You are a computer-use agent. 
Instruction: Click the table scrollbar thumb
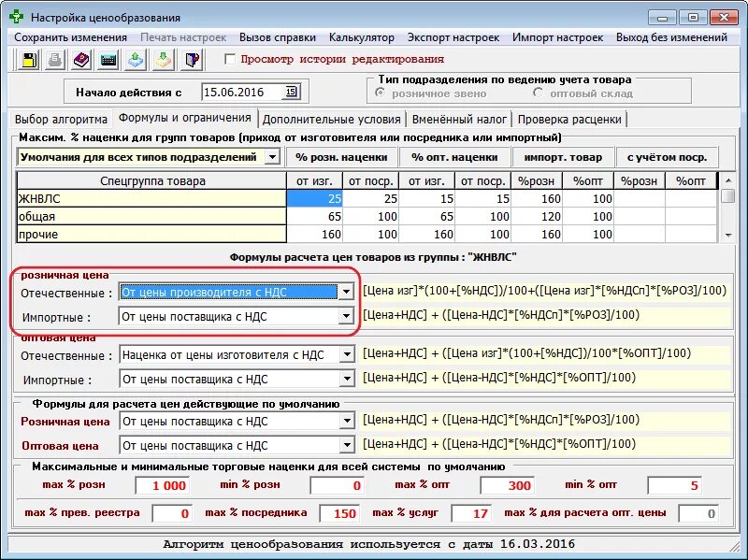[728, 196]
